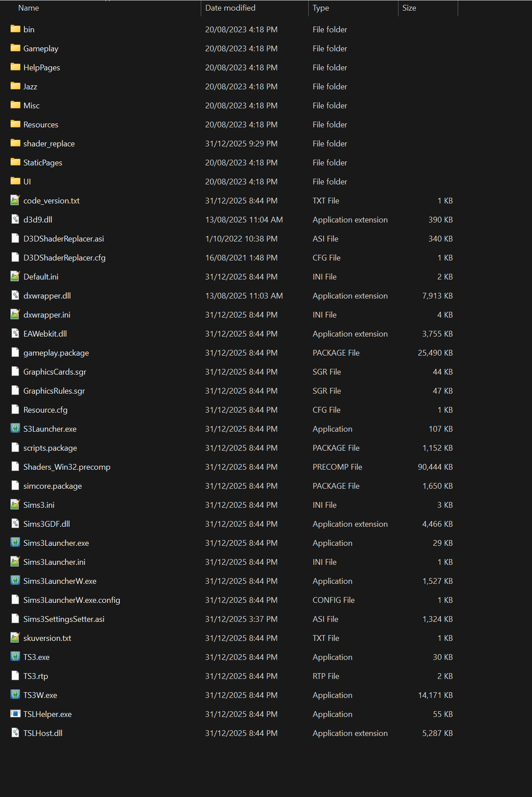
Task: Click the CONFIG File type entry
Action: click(333, 600)
